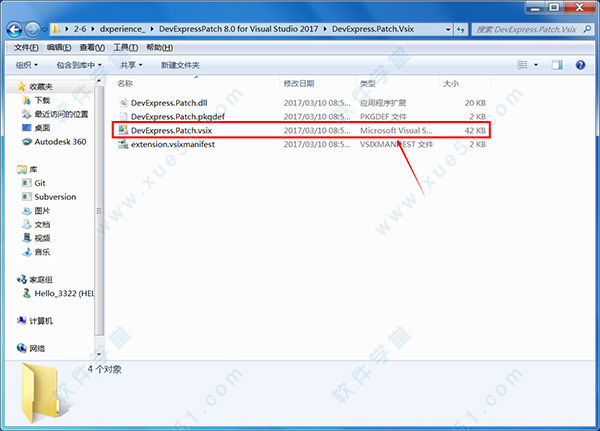Open the 帮助(H) menu
Image resolution: width=600 pixels, height=431 pixels.
159,47
